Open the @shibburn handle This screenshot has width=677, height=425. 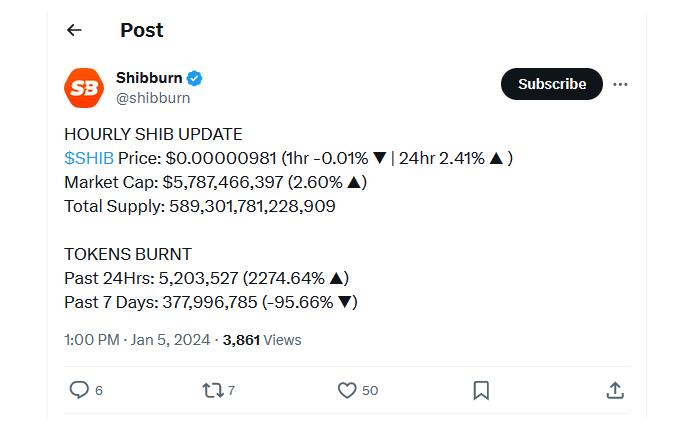click(x=153, y=98)
